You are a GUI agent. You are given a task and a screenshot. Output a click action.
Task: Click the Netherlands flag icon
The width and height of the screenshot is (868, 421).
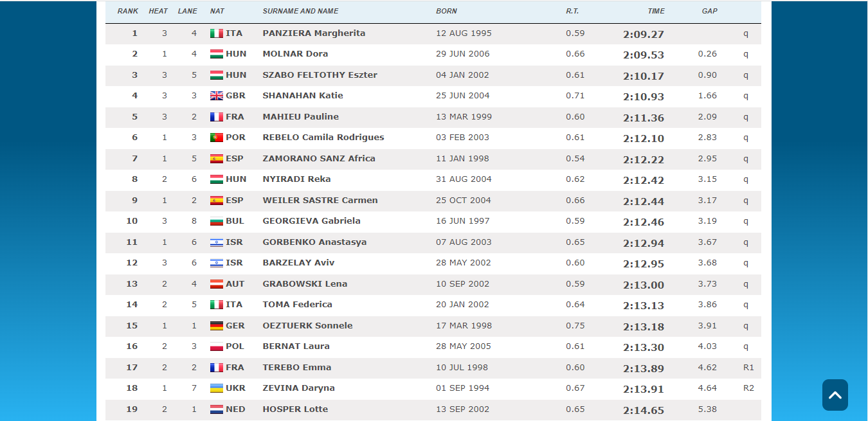[217, 409]
